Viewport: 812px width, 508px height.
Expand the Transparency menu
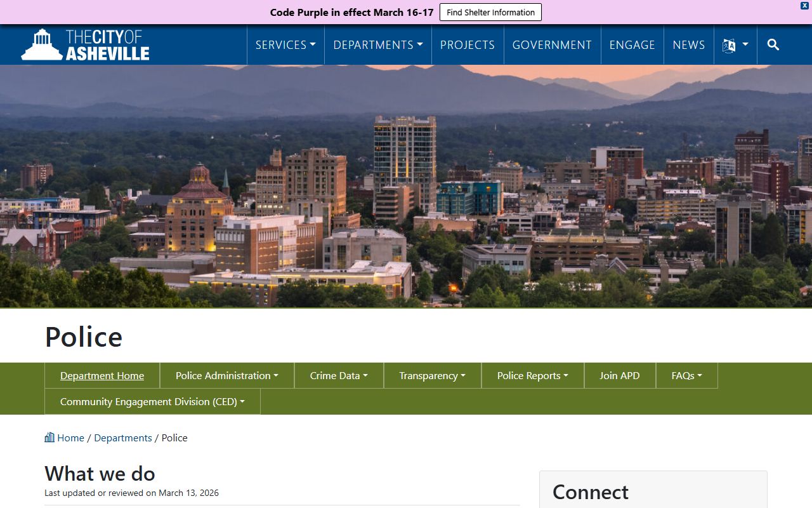pyautogui.click(x=432, y=376)
